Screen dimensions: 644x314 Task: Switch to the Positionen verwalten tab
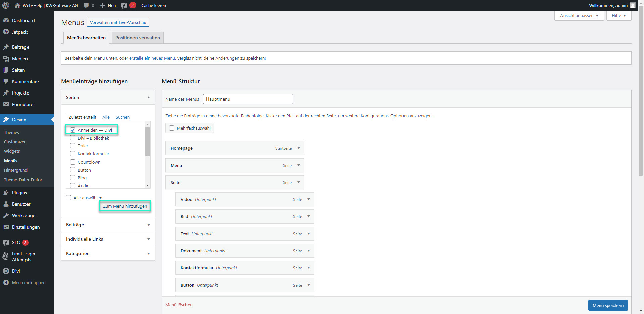pos(138,38)
